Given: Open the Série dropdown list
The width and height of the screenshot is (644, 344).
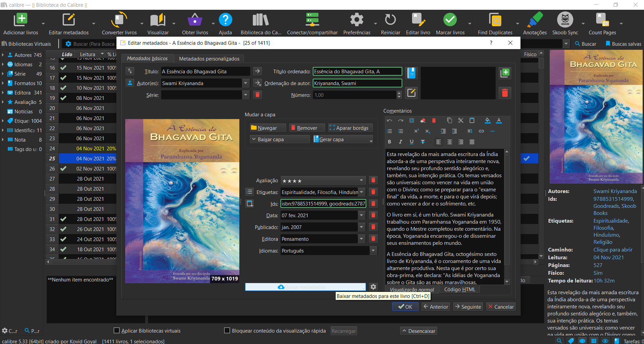Looking at the screenshot, I should coord(246,95).
